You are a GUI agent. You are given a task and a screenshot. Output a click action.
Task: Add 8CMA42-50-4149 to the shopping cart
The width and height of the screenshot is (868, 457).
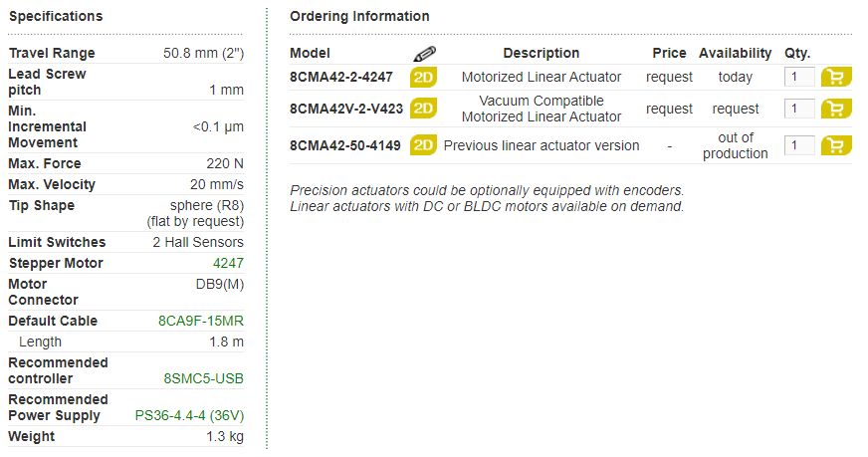pos(836,145)
